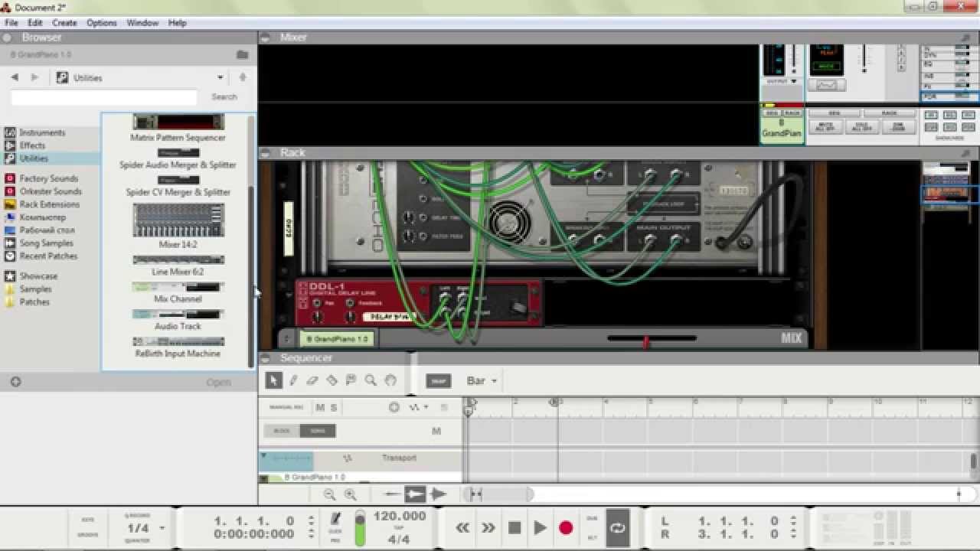Select the Razor tool in Sequencer toolbar
Viewport: 980px width, 551px height.
(x=332, y=380)
